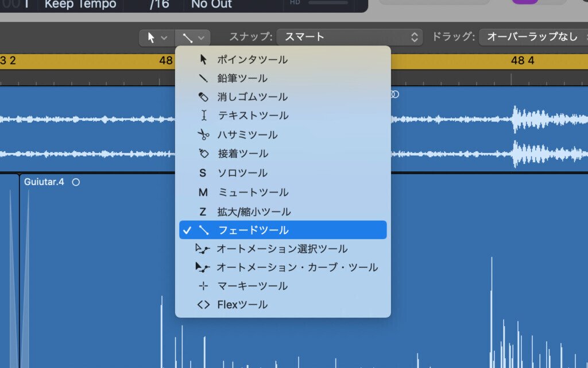Image resolution: width=588 pixels, height=368 pixels.
Task: Click the Keep Tempo field
Action: 80,5
